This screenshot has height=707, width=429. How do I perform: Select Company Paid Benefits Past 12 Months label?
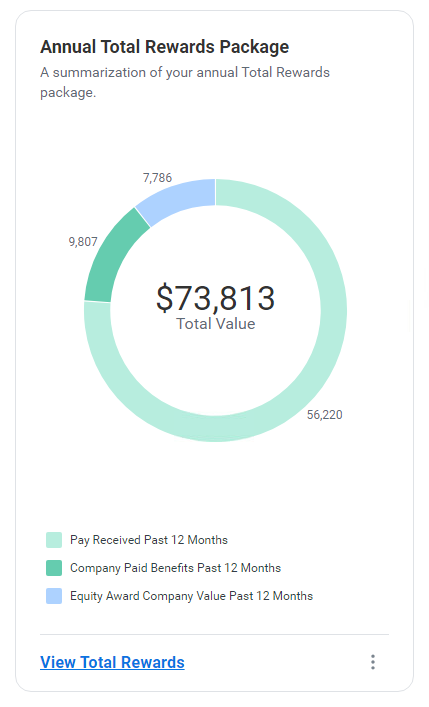point(175,568)
